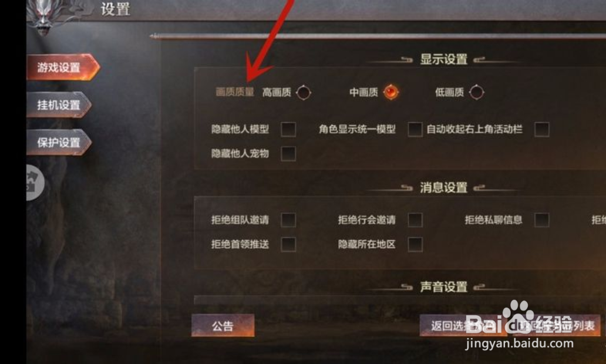Enable 隐藏他人模型 checkbox
Image resolution: width=606 pixels, height=364 pixels.
(x=288, y=129)
